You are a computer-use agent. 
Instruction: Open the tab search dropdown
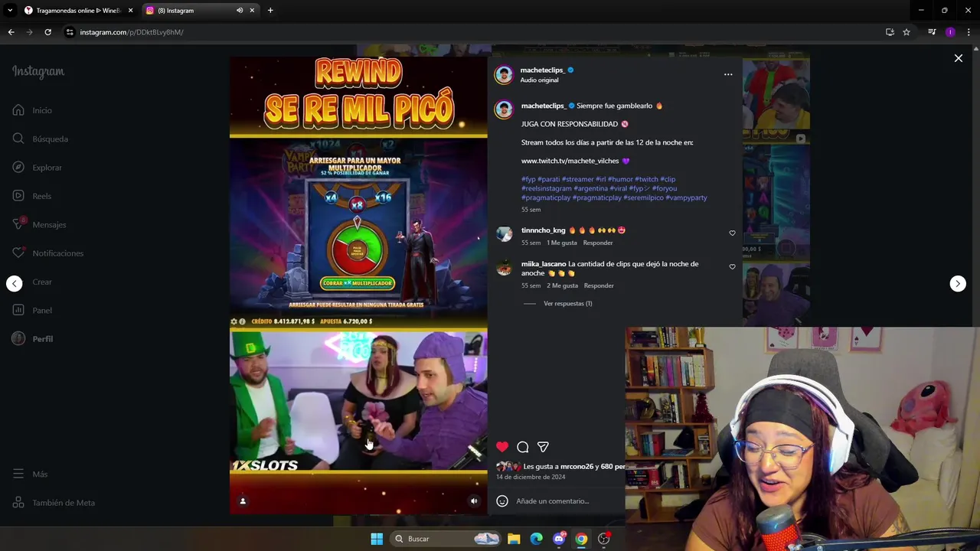(9, 11)
